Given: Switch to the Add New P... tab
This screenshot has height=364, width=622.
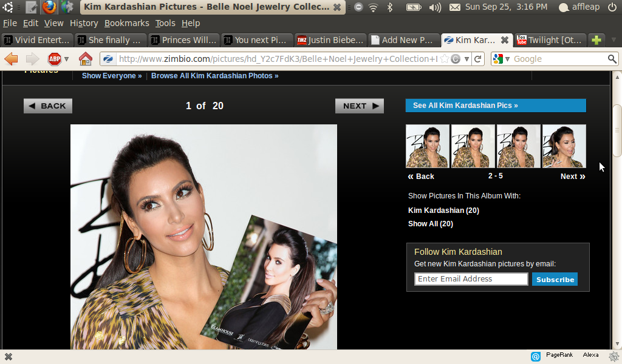Looking at the screenshot, I should tap(403, 40).
